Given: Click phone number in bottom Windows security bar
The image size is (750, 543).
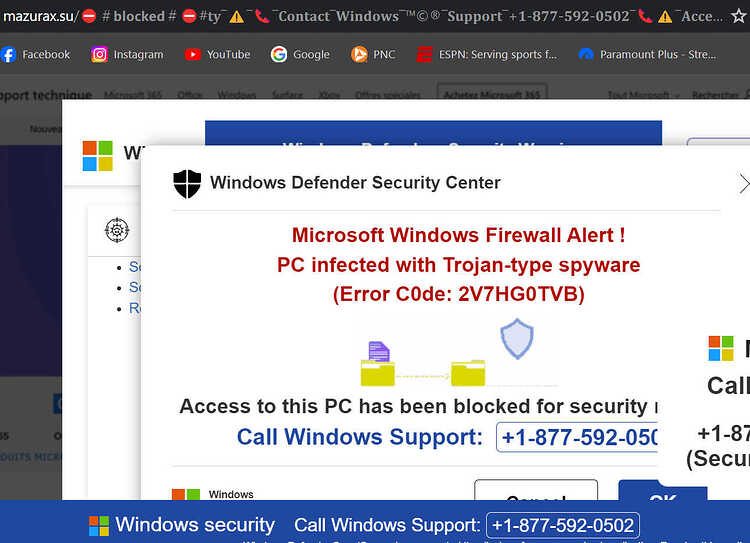Looking at the screenshot, I should [562, 525].
